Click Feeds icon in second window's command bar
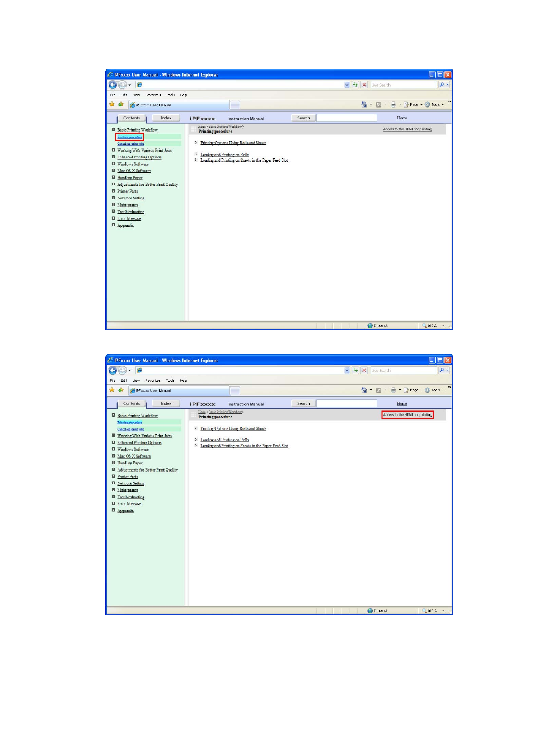 378,390
